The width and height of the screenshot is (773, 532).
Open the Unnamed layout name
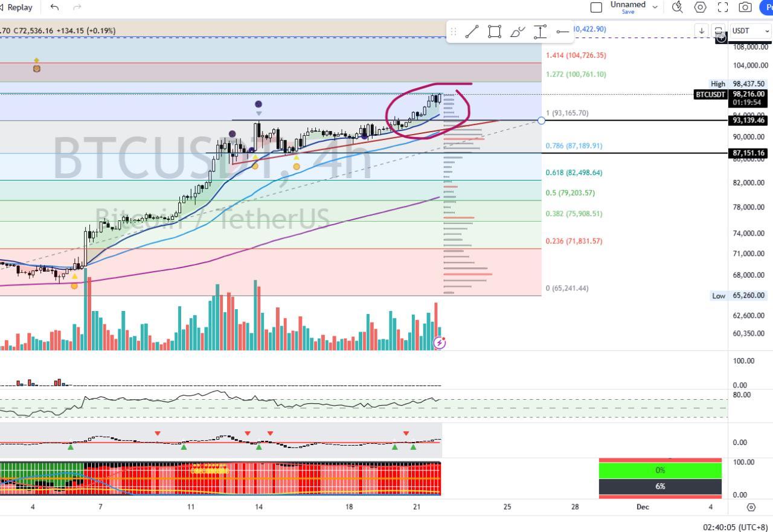[627, 4]
